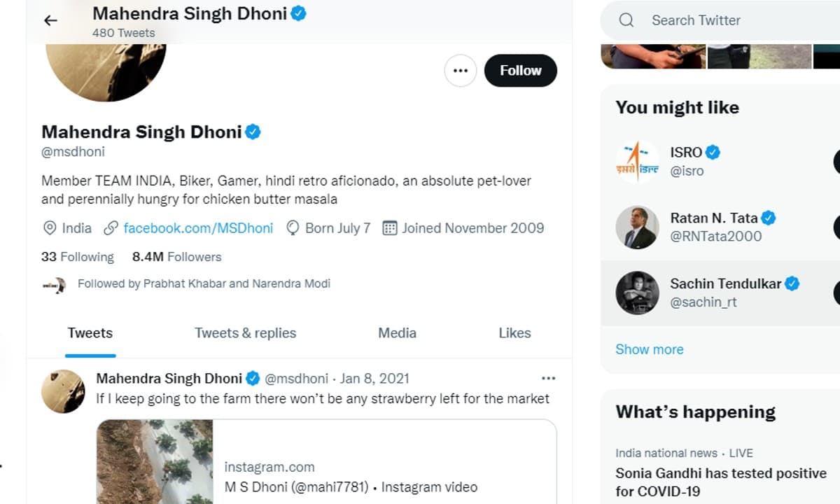Screen dimensions: 840x504
Task: Click the tweet author's avatar
Action: (x=63, y=391)
